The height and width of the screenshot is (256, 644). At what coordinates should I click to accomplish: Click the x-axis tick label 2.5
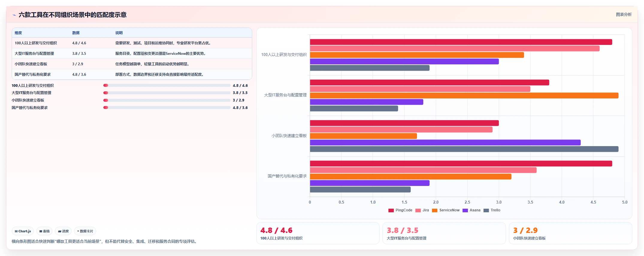[x=467, y=202]
